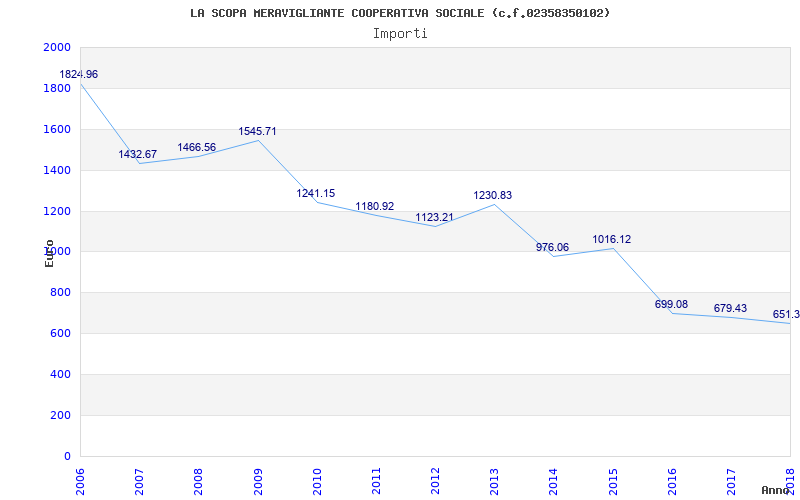Click the Euro y-axis title
This screenshot has height=500, width=800.
pos(49,253)
